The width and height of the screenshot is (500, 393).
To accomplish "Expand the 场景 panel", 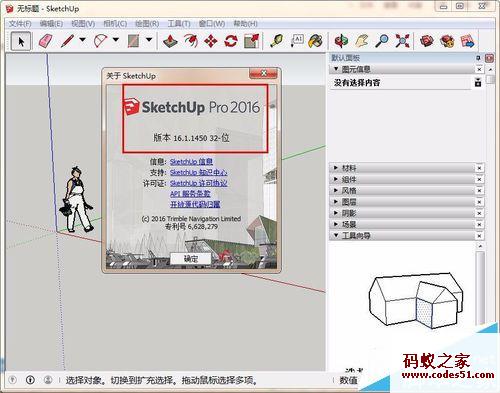I will pyautogui.click(x=336, y=224).
